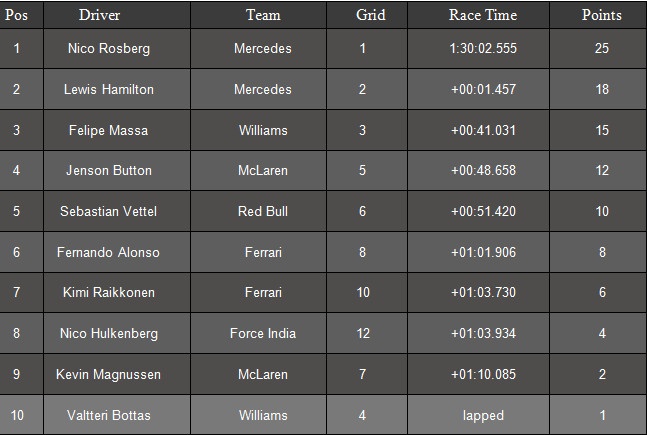Select the Jenson Button driver cell
647x435 pixels.
(x=109, y=170)
